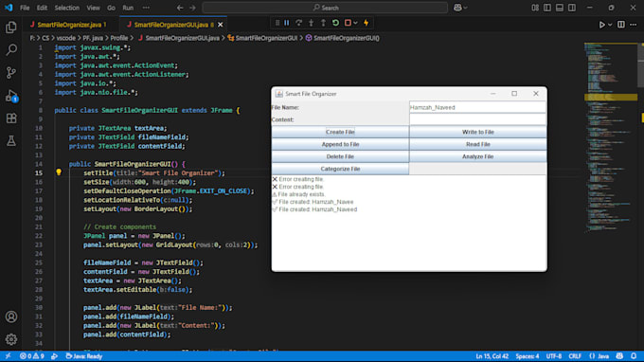This screenshot has width=644, height=362.
Task: Grab the debug toolbar drag handle
Action: pyautogui.click(x=277, y=23)
